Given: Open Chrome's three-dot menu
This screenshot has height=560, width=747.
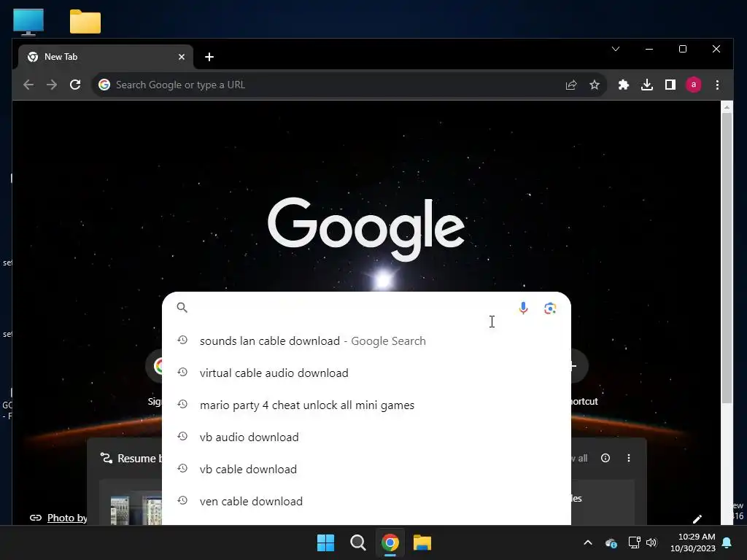Looking at the screenshot, I should pos(717,85).
